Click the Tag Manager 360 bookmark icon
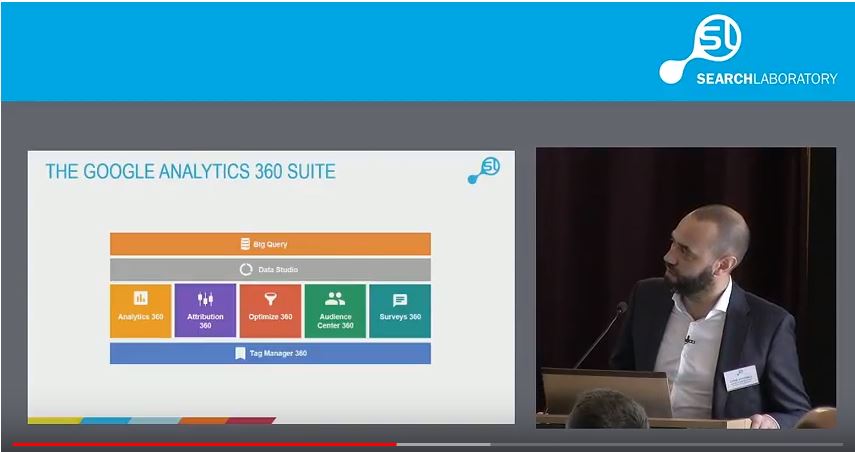The width and height of the screenshot is (855, 452). [240, 353]
